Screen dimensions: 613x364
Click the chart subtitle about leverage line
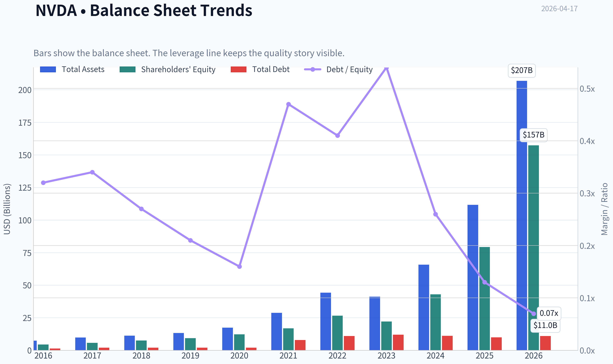pos(189,53)
